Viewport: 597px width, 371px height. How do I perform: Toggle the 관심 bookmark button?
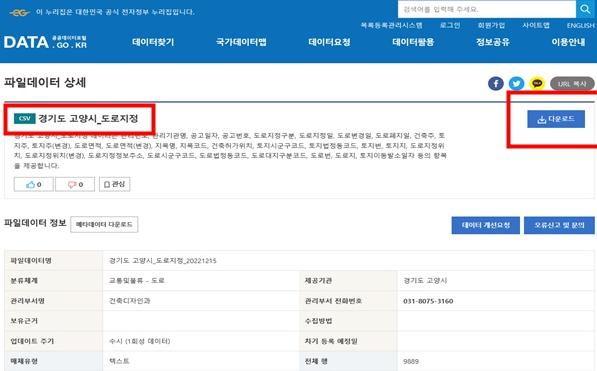coord(115,184)
